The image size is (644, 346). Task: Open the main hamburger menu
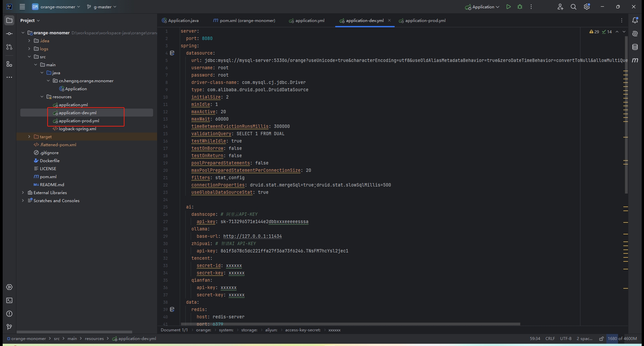22,7
